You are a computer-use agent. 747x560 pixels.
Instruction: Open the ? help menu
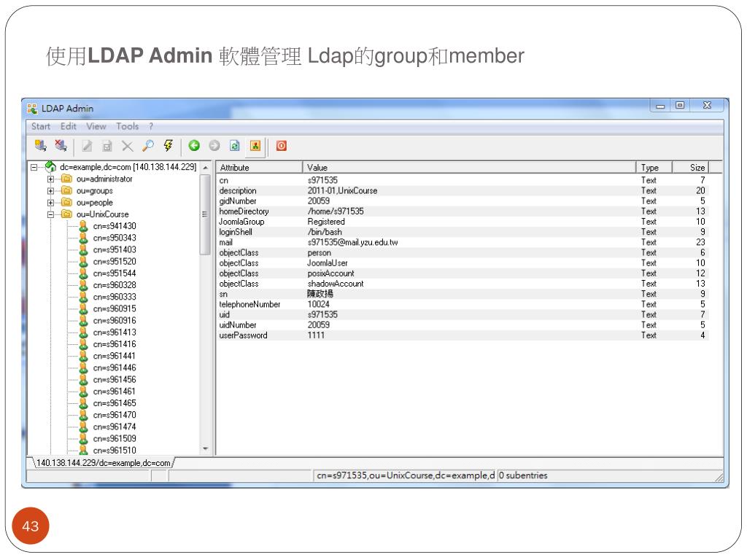pyautogui.click(x=151, y=126)
